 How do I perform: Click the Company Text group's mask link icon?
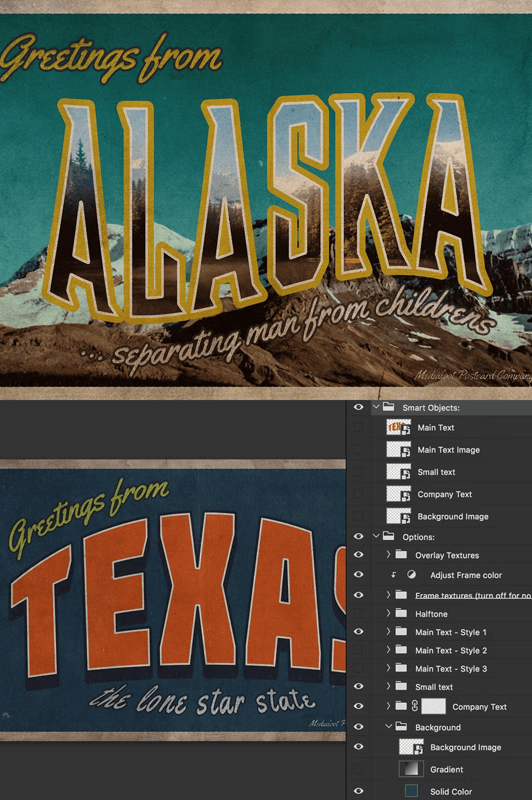coord(415,705)
